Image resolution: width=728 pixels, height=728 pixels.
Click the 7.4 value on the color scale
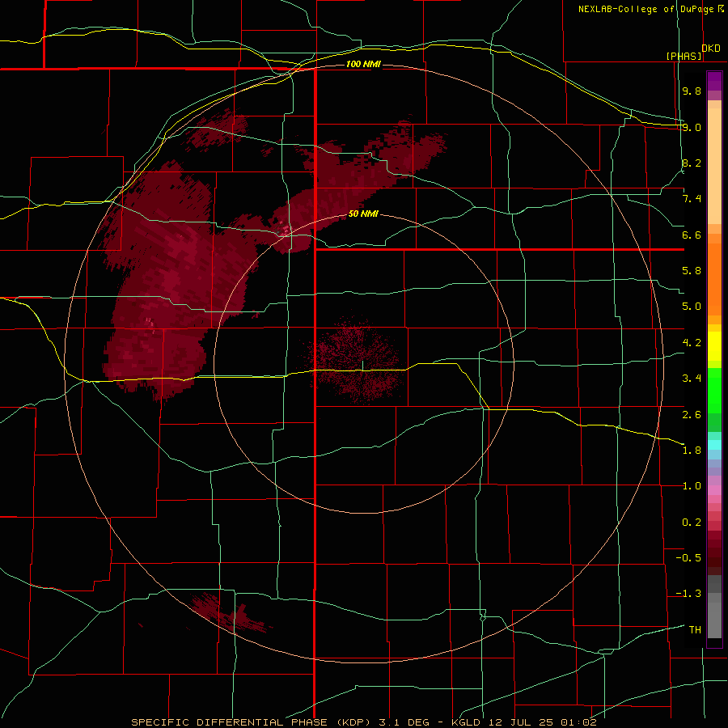[x=692, y=199]
